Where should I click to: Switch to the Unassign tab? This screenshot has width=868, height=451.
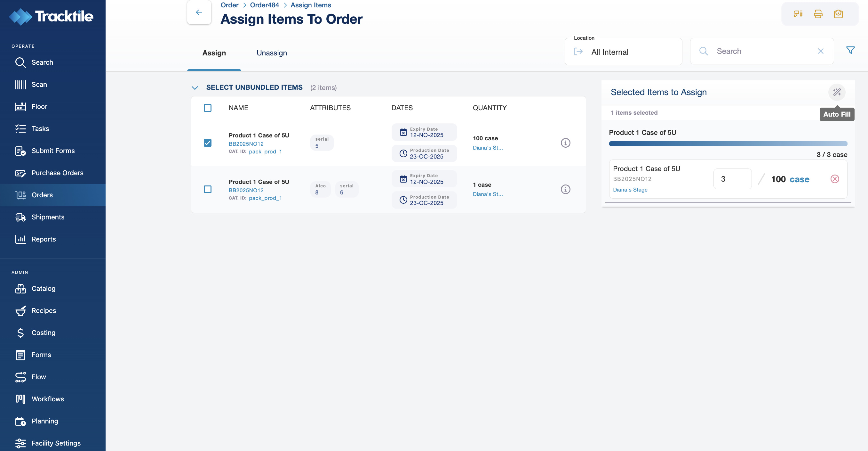click(x=272, y=53)
